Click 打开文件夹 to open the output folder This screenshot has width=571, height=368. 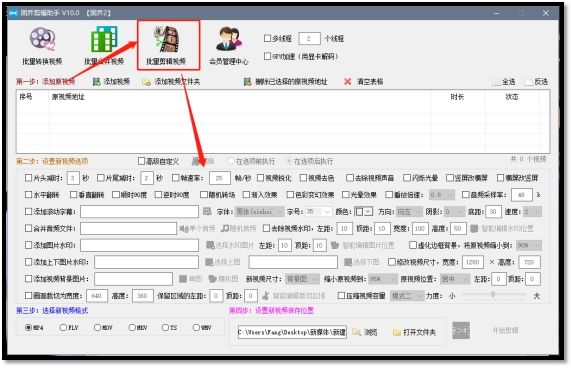point(414,332)
